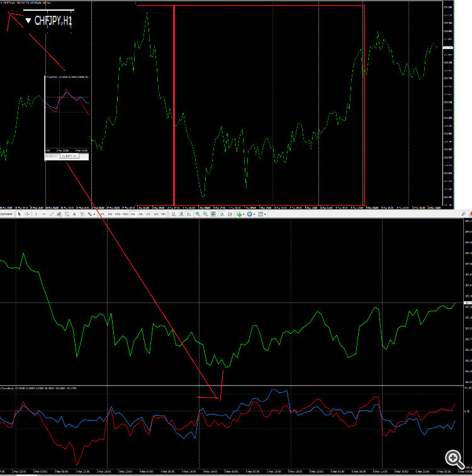This screenshot has width=472, height=476.
Task: Zoom in on the chart
Action: pyautogui.click(x=198, y=214)
